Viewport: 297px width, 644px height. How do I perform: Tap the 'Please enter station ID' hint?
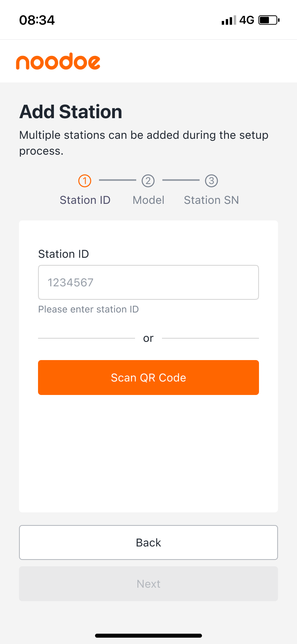pyautogui.click(x=88, y=309)
